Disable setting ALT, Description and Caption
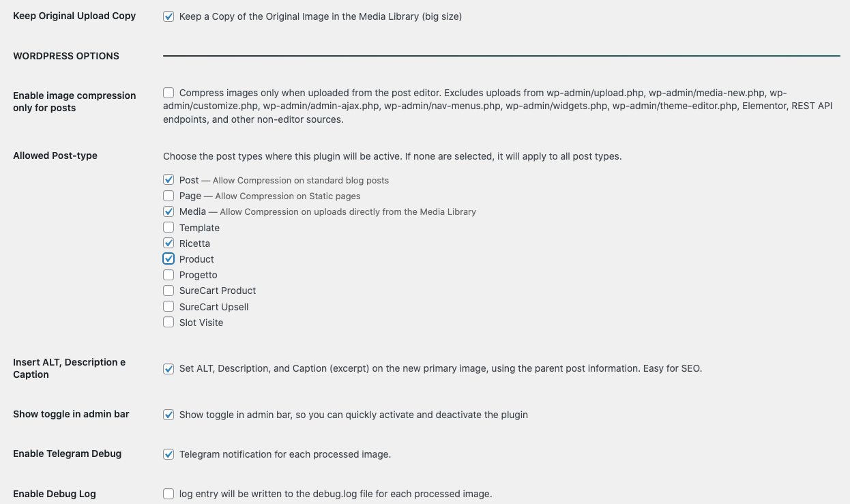Screen dimensions: 850x504 tap(168, 368)
